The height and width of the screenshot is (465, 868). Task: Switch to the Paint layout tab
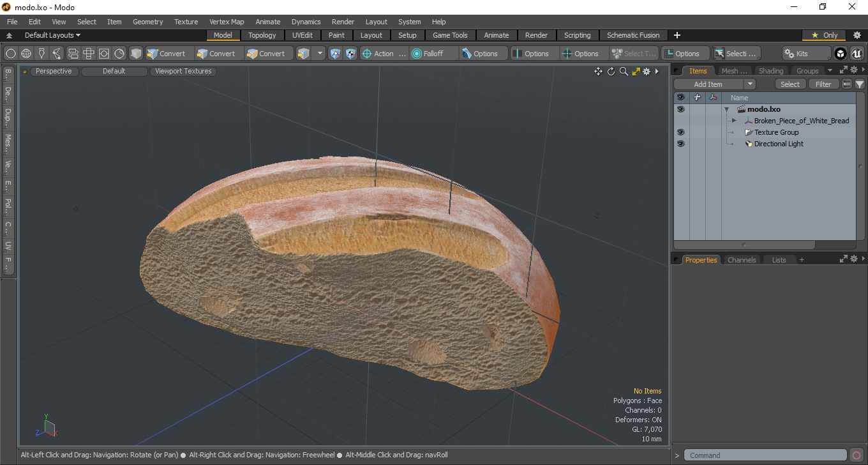pos(336,35)
